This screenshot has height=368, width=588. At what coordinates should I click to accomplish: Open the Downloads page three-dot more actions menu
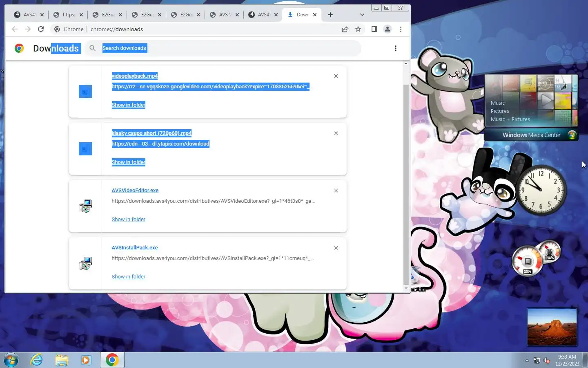pos(395,48)
